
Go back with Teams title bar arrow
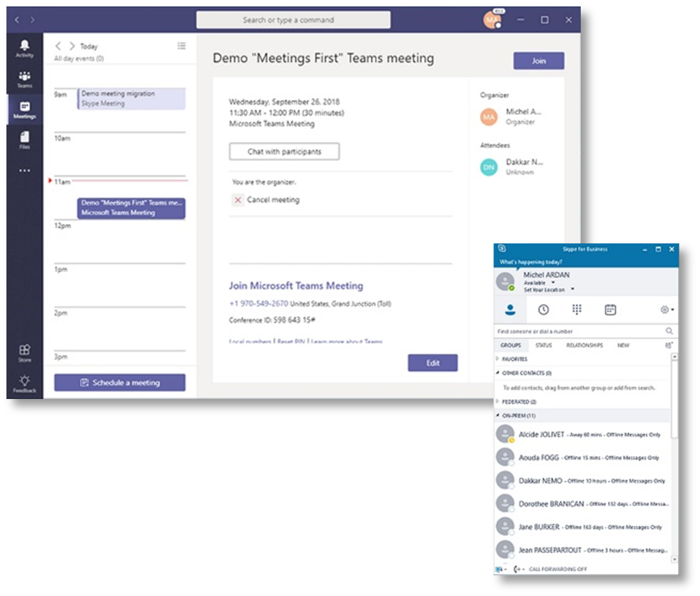[17, 20]
